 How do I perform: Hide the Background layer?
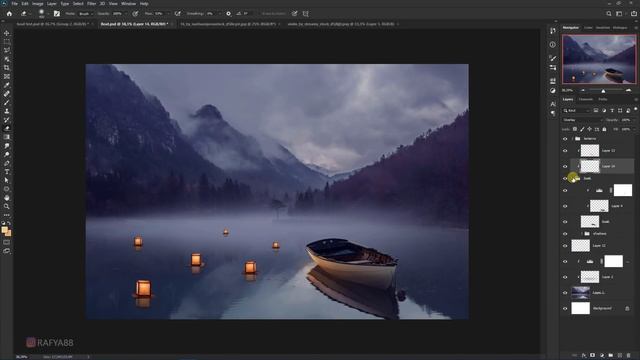point(565,309)
